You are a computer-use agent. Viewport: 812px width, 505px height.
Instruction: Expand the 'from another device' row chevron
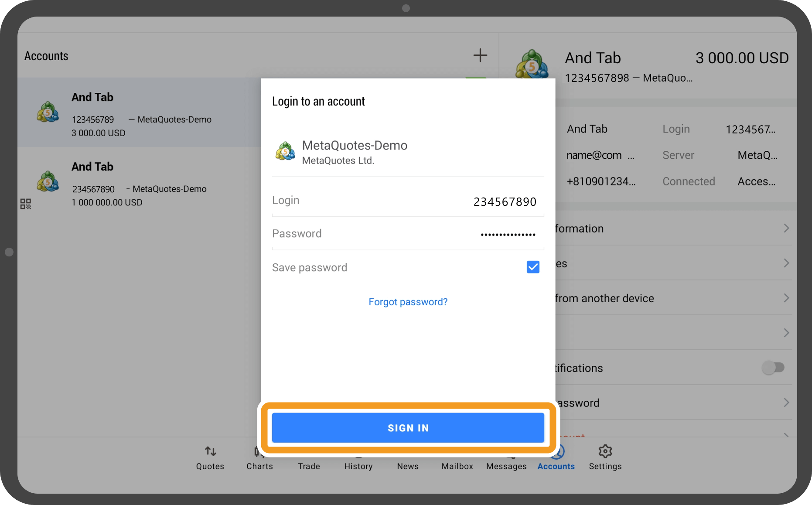point(786,298)
